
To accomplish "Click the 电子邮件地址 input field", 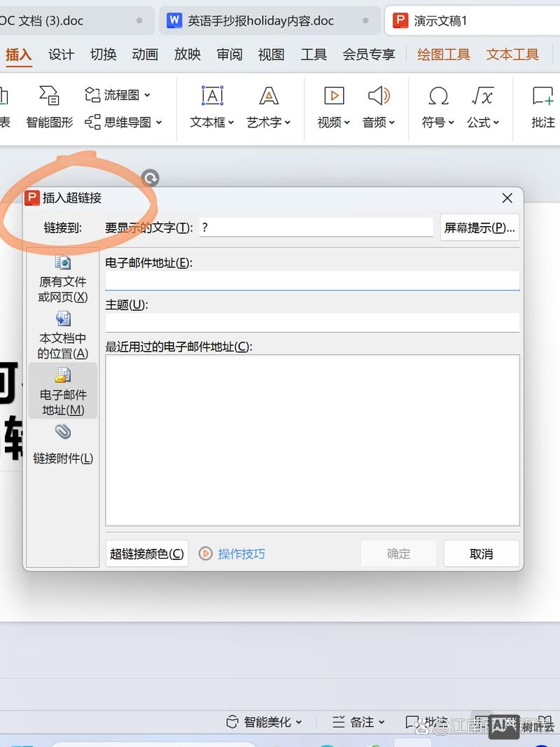I will [x=312, y=280].
